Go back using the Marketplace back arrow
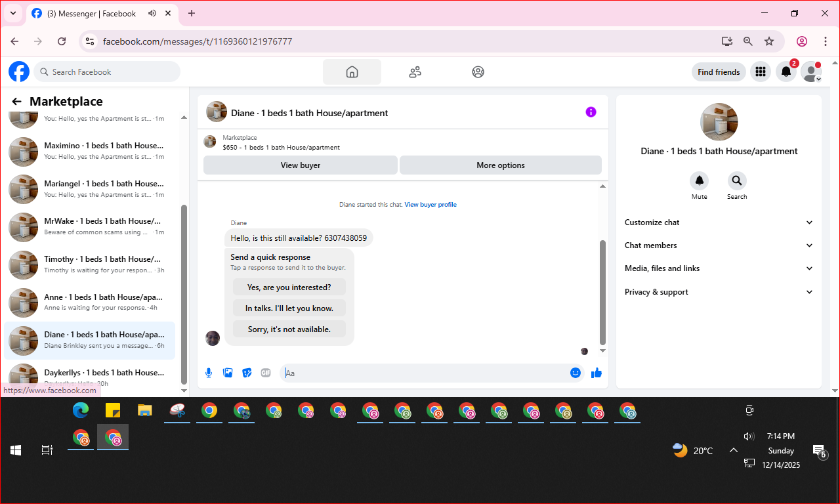 tap(17, 102)
